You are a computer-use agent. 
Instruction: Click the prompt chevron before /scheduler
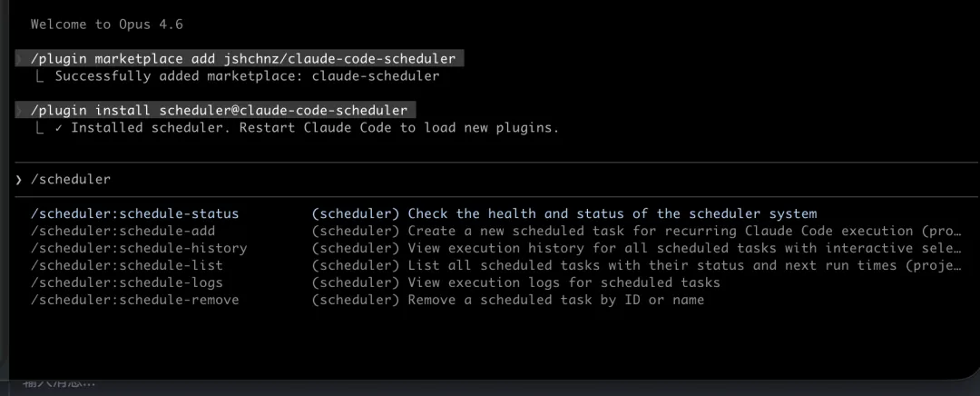click(x=18, y=180)
